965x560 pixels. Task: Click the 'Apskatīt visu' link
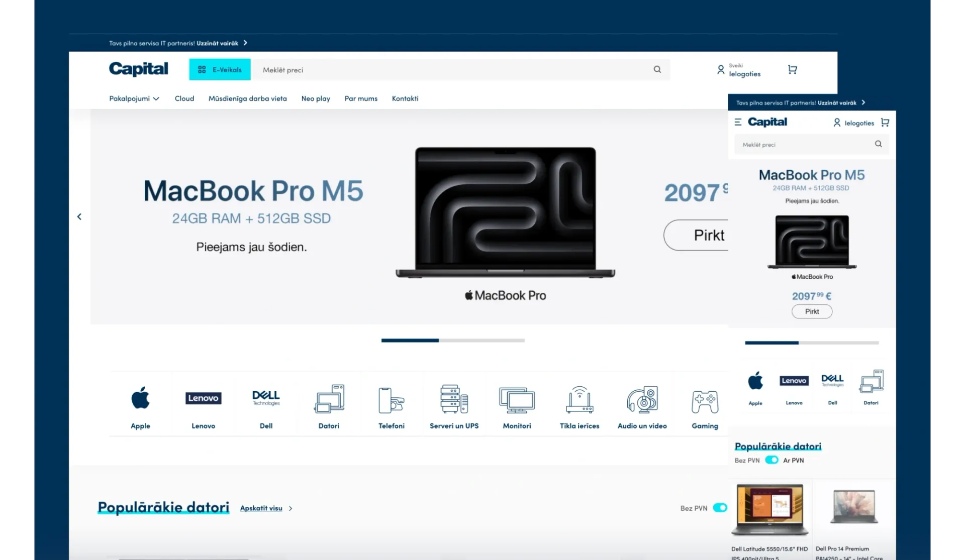[x=261, y=508]
